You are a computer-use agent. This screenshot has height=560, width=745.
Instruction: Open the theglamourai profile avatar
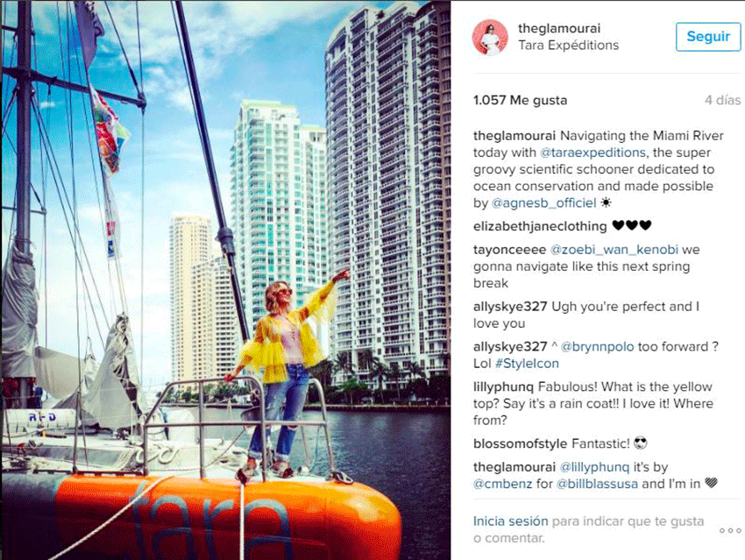point(490,37)
